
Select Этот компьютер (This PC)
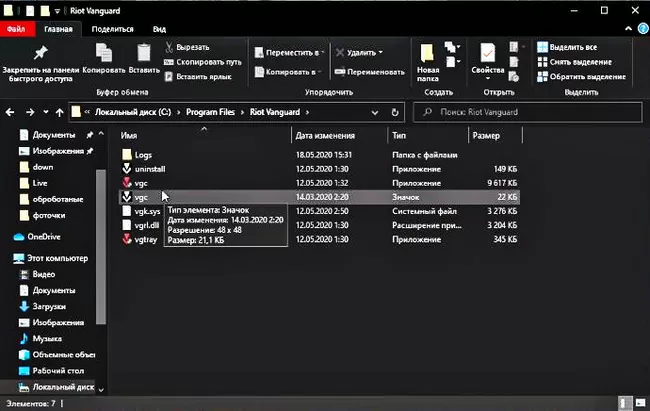[x=57, y=258]
